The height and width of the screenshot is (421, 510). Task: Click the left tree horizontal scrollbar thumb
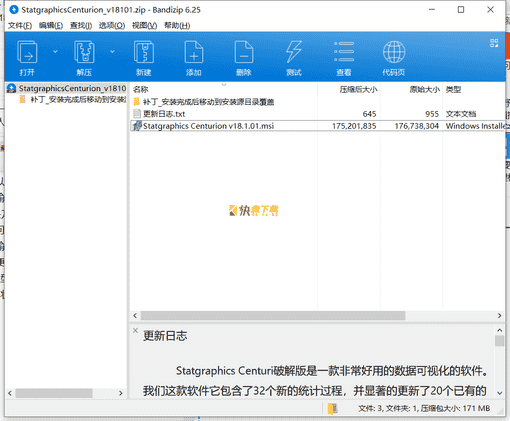(54, 393)
